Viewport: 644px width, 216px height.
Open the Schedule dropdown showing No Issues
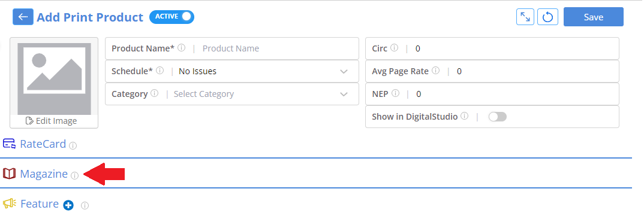232,71
